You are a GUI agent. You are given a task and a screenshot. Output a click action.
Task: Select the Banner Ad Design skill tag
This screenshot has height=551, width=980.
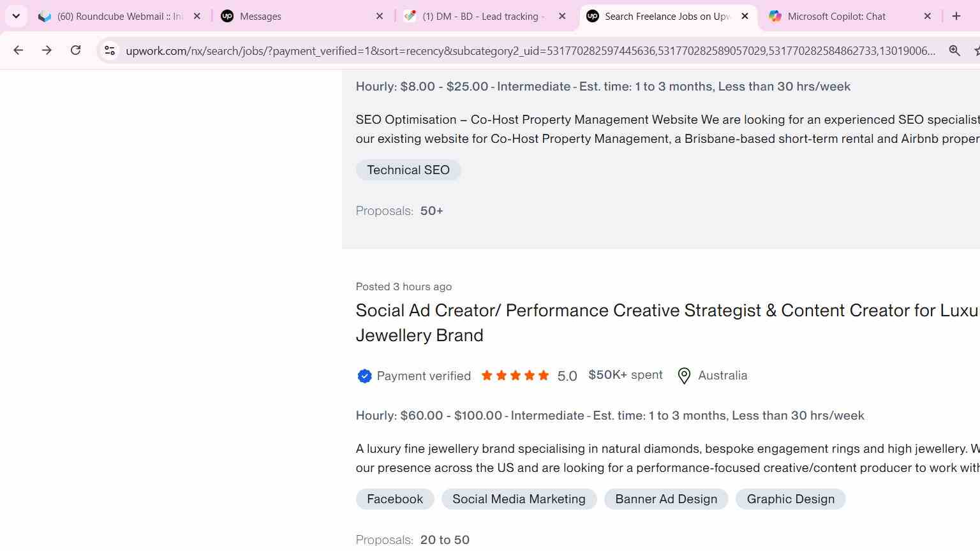click(666, 499)
